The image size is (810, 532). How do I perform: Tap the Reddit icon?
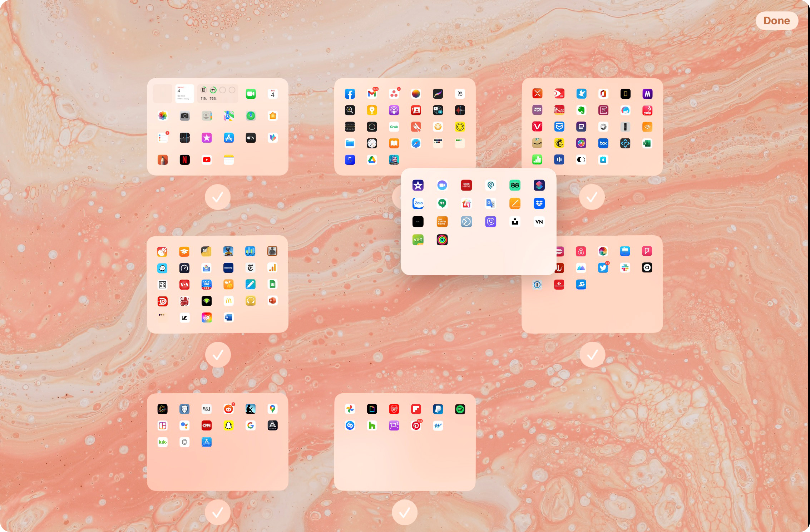(x=228, y=409)
